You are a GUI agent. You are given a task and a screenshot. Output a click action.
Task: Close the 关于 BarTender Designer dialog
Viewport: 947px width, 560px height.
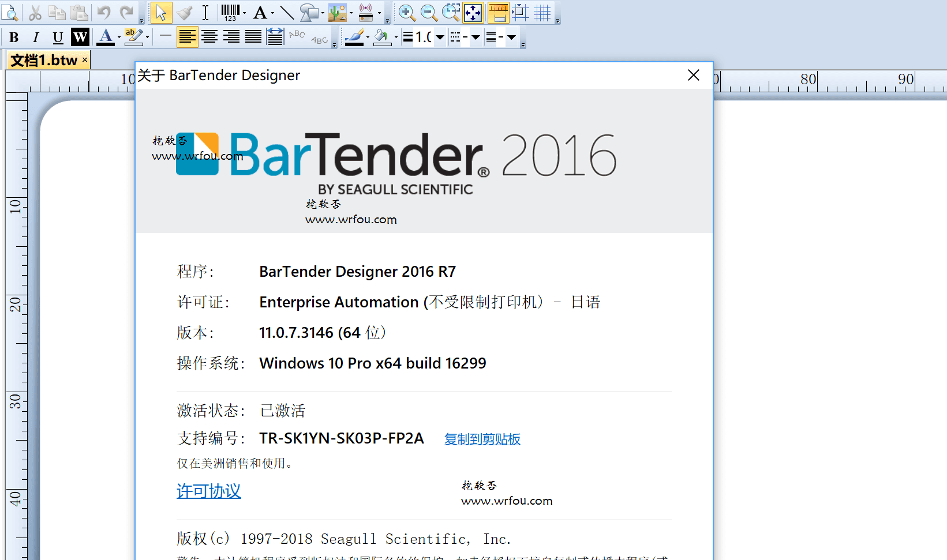tap(694, 75)
